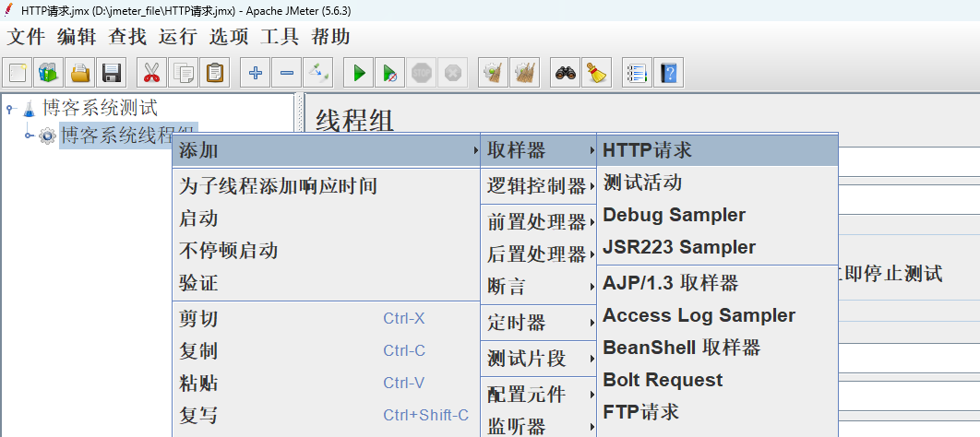Click the grey Stop icon
Screen dimensions: 980x437
tap(421, 73)
